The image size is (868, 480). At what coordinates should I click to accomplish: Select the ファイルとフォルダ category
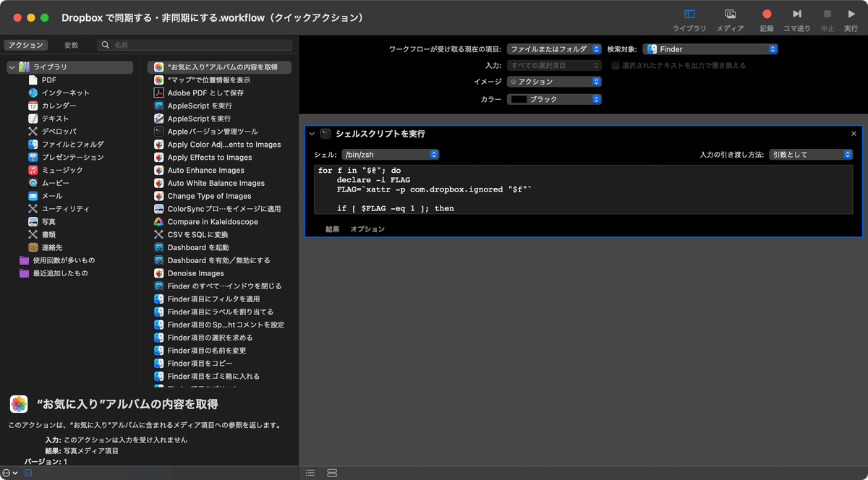click(x=72, y=144)
